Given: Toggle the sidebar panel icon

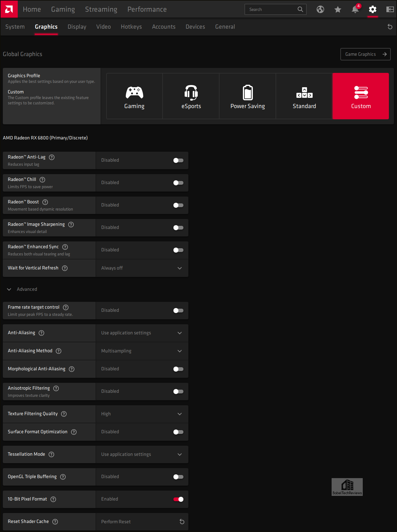Looking at the screenshot, I should 390,9.
